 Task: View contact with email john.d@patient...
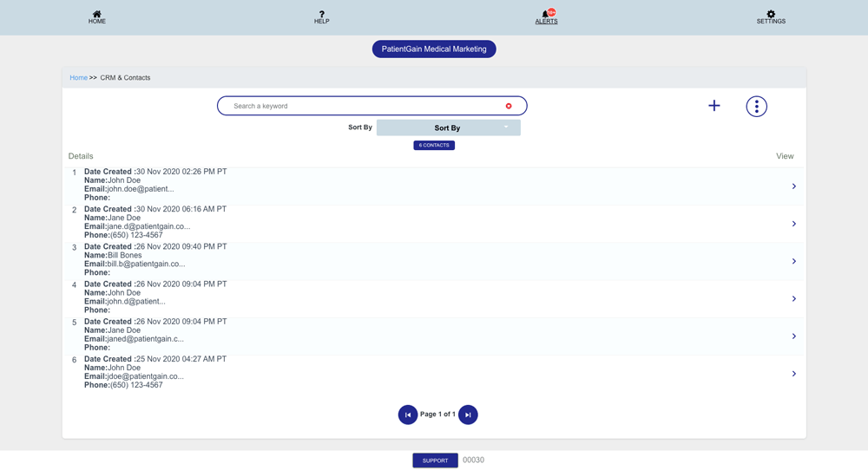794,298
